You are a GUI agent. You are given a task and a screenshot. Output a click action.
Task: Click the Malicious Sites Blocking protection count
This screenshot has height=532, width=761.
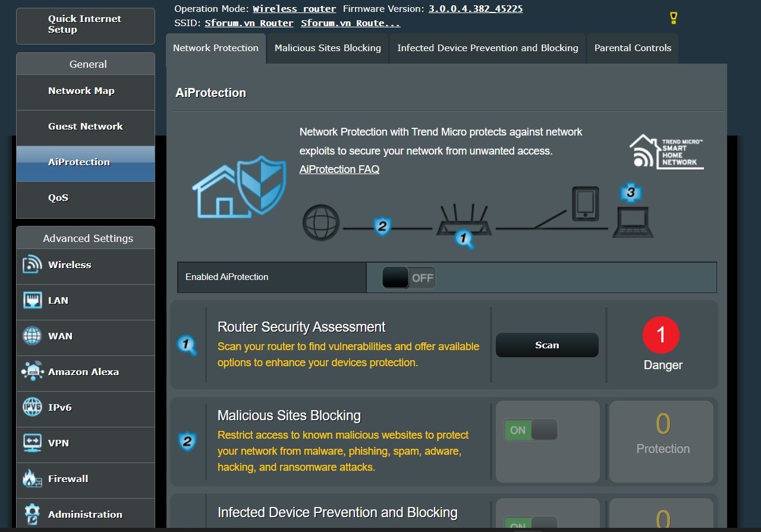[x=663, y=424]
